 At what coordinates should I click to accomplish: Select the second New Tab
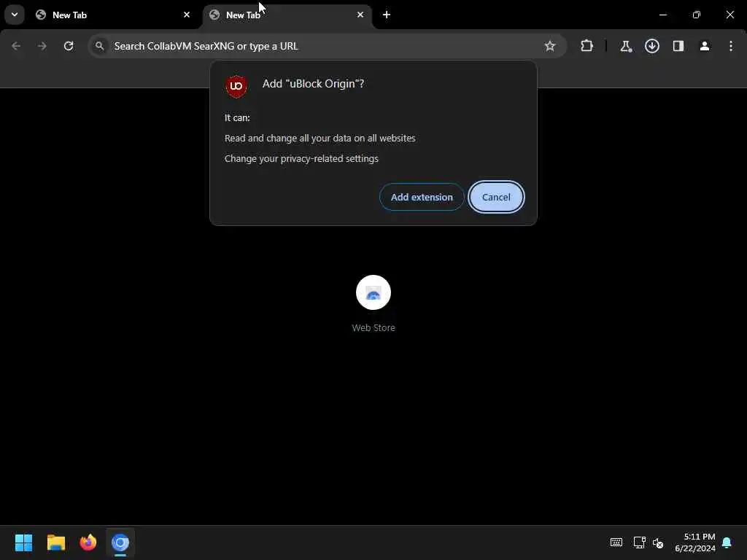pos(287,15)
